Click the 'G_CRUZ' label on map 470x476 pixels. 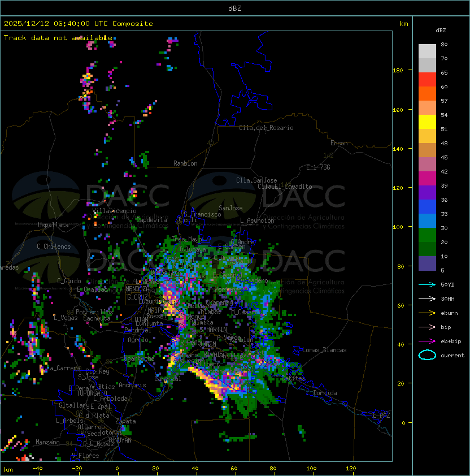(x=137, y=297)
